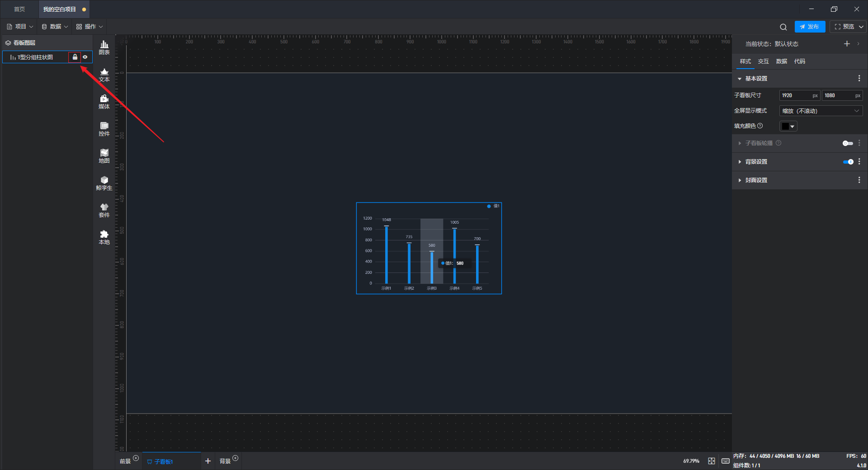The height and width of the screenshot is (470, 868).
Task: Open the 文本 text components panel
Action: click(104, 75)
